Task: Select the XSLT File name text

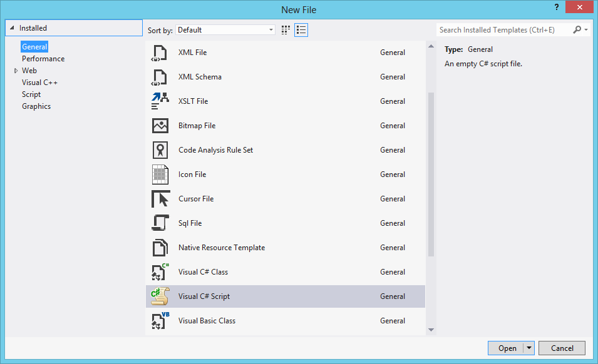Action: pyautogui.click(x=193, y=101)
